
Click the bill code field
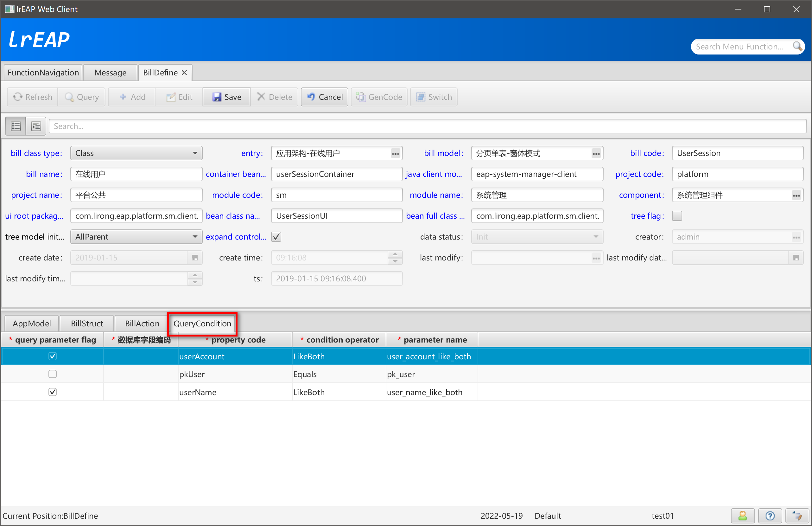(x=737, y=153)
